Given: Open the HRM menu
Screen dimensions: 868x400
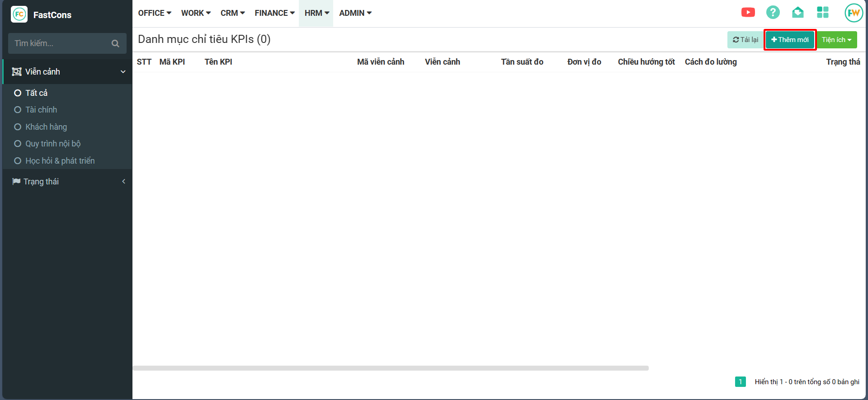Looking at the screenshot, I should (316, 13).
